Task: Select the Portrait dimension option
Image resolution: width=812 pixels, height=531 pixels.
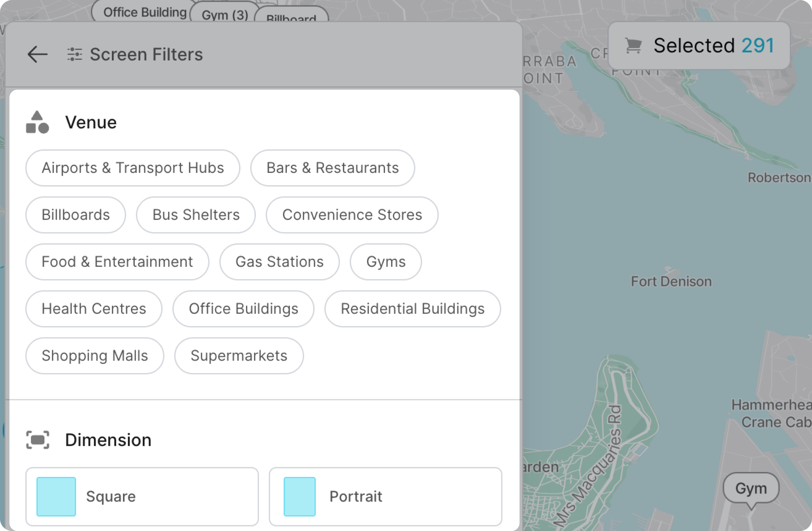Action: [x=385, y=497]
